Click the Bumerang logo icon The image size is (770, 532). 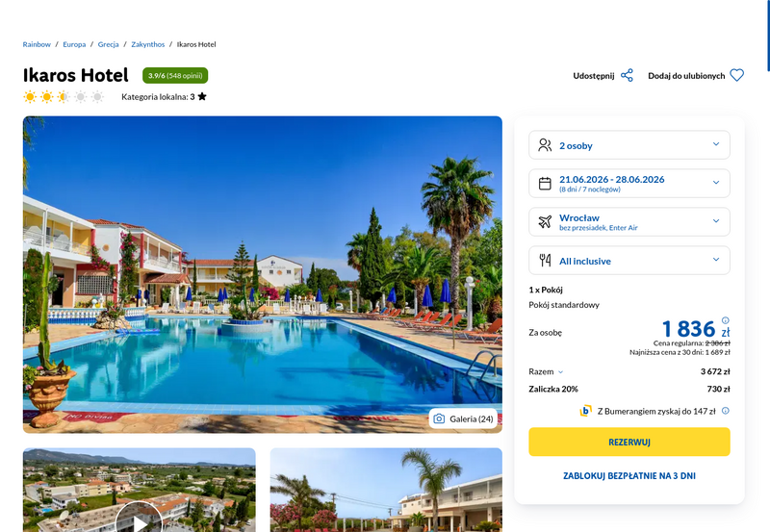(585, 411)
